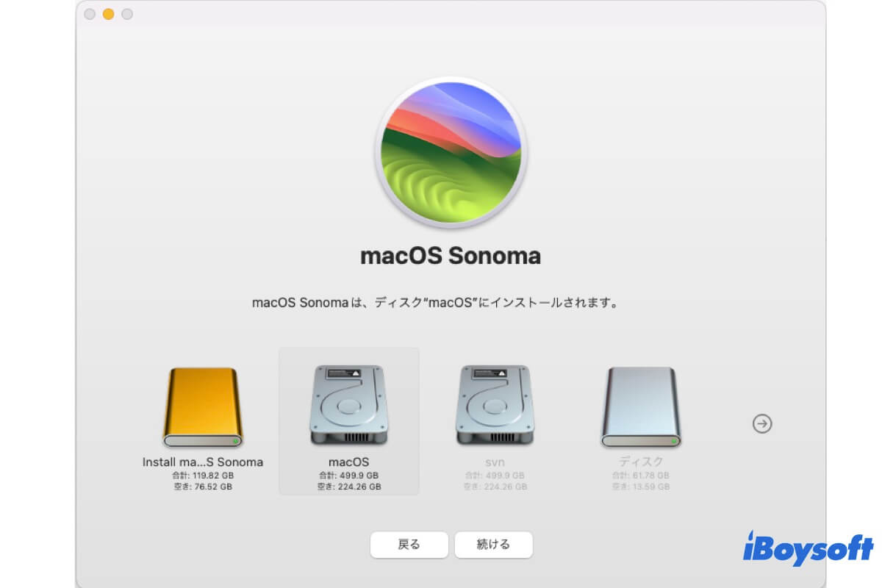The image size is (882, 588).
Task: Click the dimmed "ディスク" volume name
Action: 641,462
